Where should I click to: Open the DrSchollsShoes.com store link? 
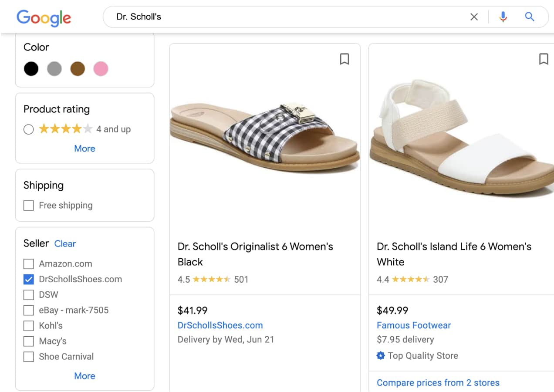click(x=220, y=325)
